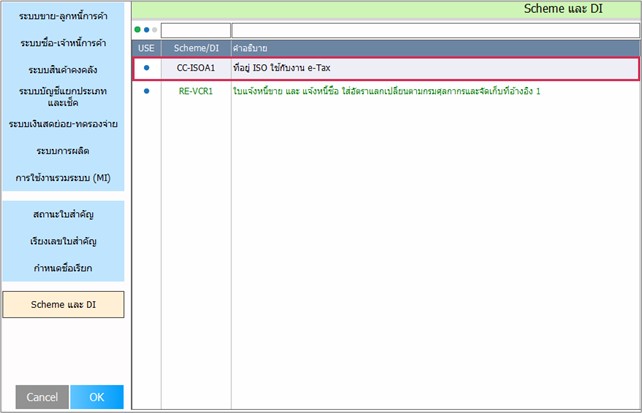
Task: Toggle USE dot for CC-ISOA1
Action: (147, 68)
